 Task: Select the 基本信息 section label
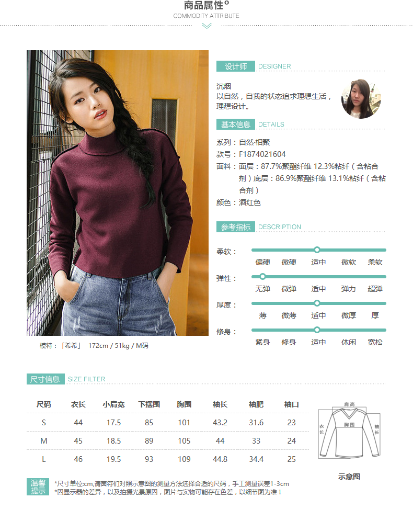point(236,124)
